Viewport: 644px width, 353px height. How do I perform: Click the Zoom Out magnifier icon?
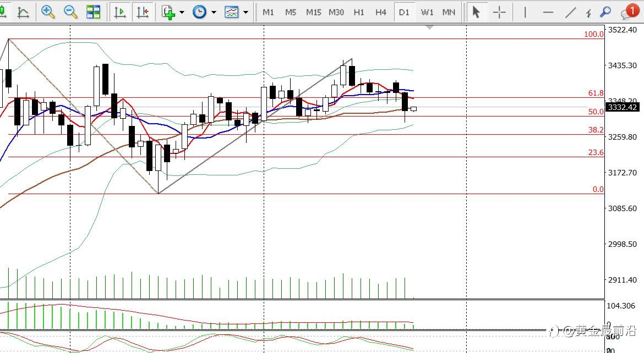[70, 12]
